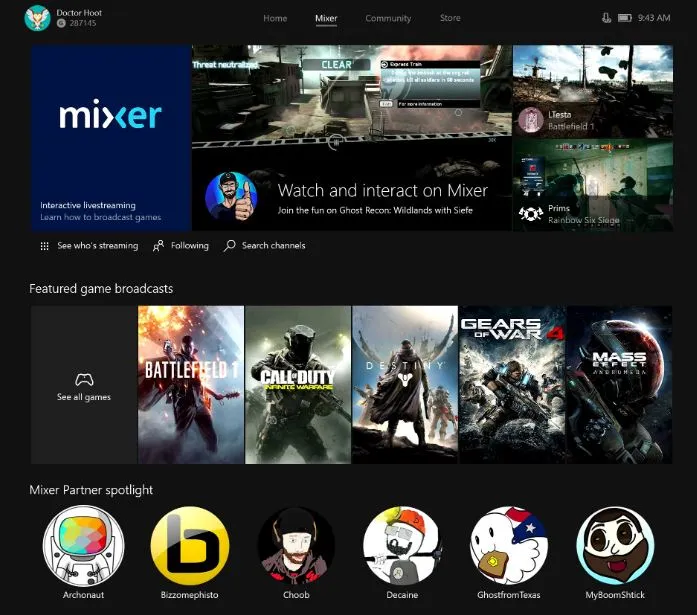Switch to the Community tab
697x615 pixels.
pos(388,18)
